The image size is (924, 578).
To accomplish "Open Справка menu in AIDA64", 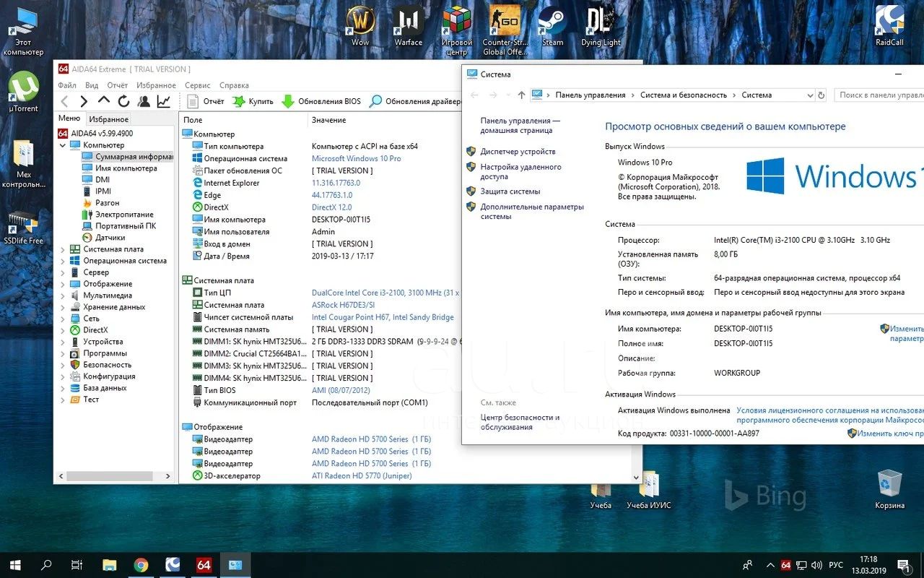I will [x=234, y=85].
